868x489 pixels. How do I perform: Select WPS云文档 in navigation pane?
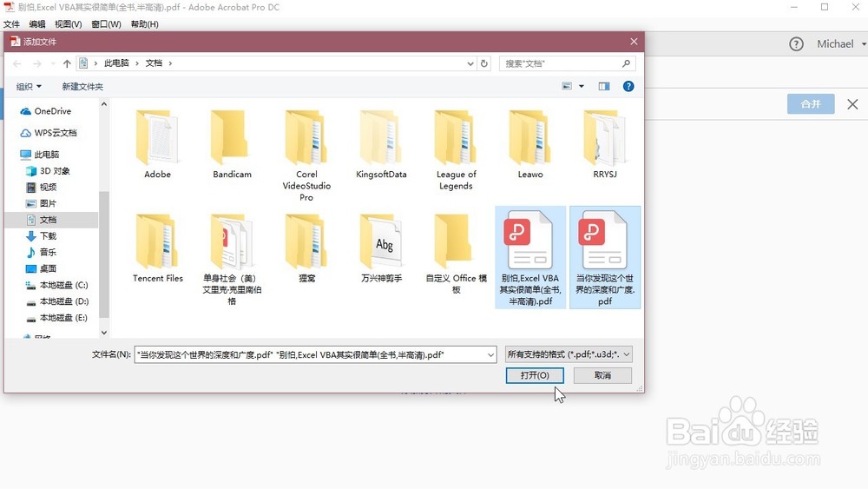point(49,133)
